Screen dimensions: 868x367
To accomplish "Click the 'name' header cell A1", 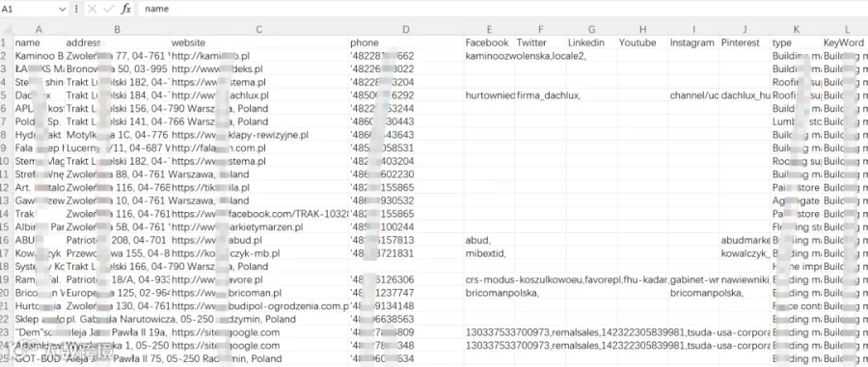I will (x=39, y=42).
